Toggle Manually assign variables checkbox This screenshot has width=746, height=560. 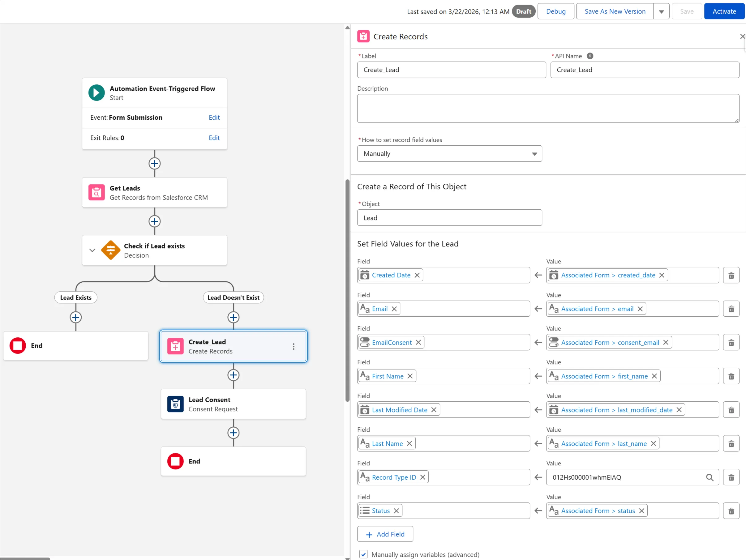click(363, 554)
